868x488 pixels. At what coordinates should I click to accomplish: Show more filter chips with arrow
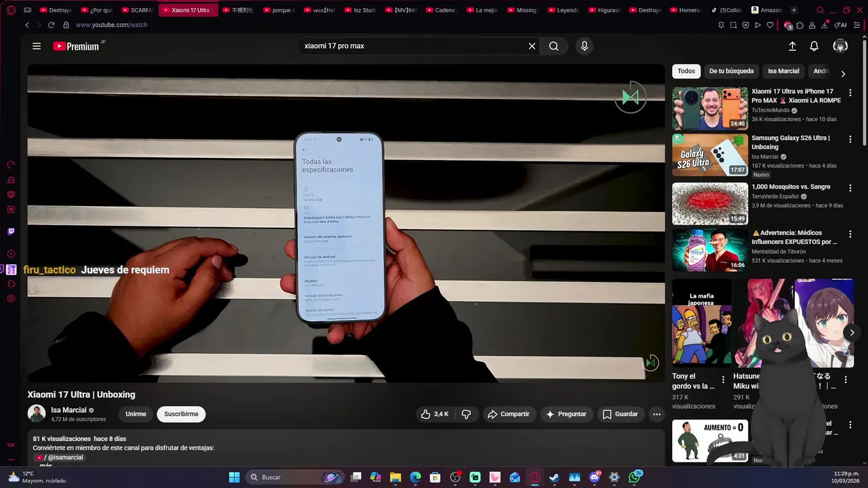coord(843,74)
